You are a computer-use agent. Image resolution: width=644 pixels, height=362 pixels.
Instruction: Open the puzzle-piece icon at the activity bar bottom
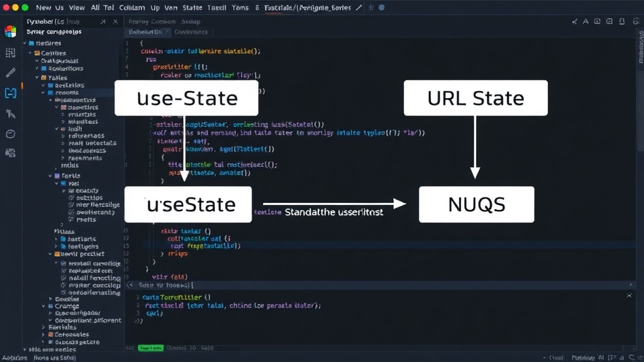click(x=11, y=153)
